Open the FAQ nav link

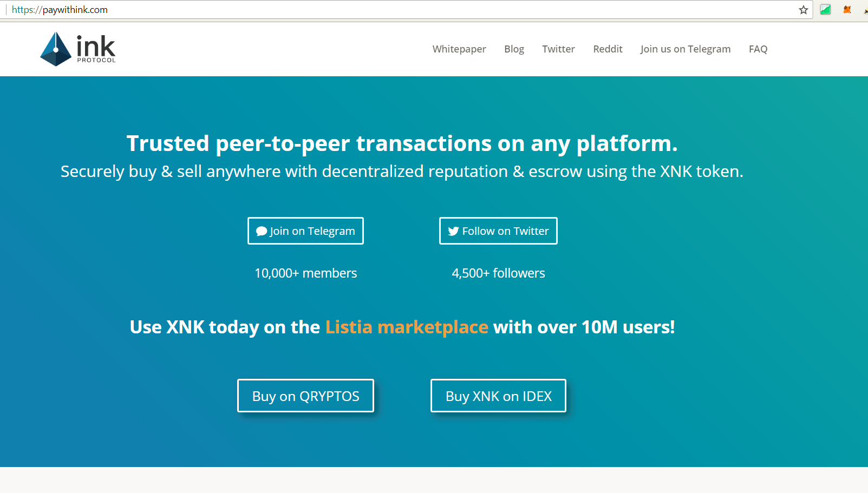(758, 49)
